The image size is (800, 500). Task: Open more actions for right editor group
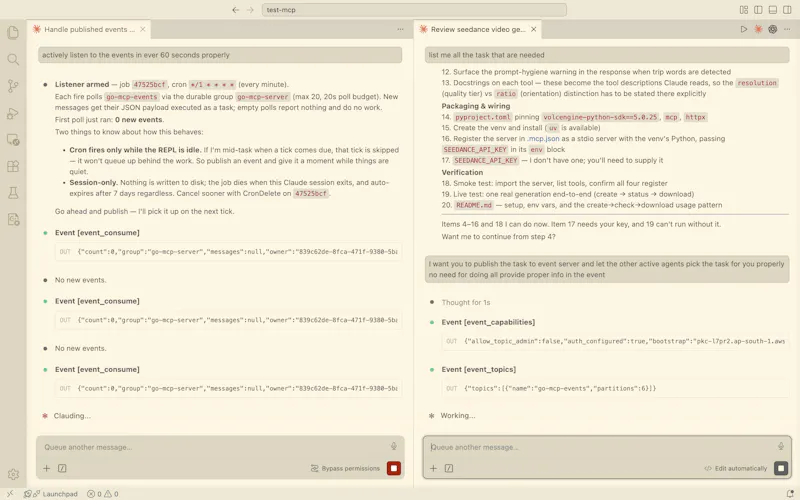787,29
